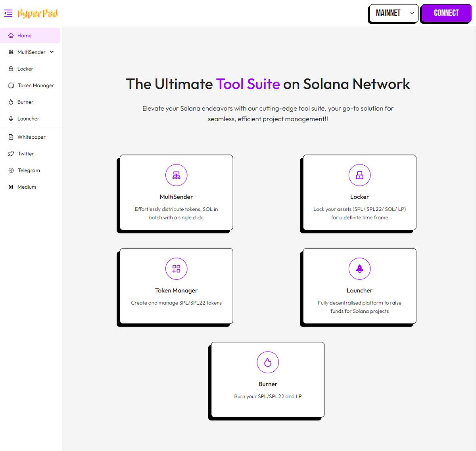Click the Launcher rocket icon in sidebar
This screenshot has width=476, height=451.
pos(11,119)
